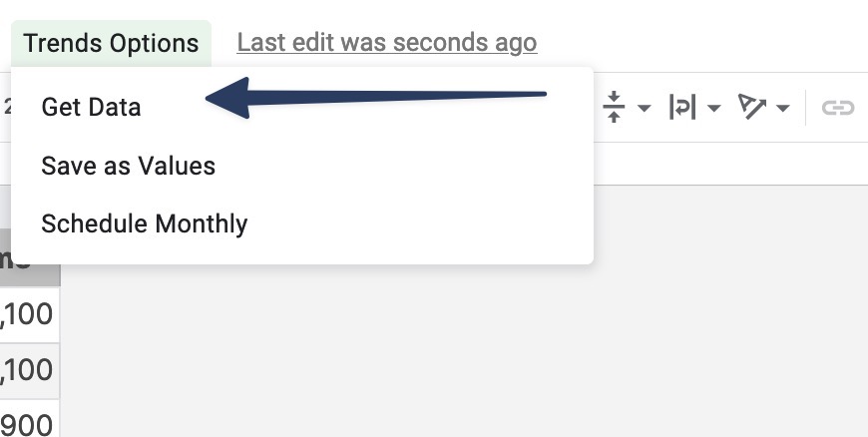
Task: Click the text wrapping icon
Action: click(x=682, y=107)
